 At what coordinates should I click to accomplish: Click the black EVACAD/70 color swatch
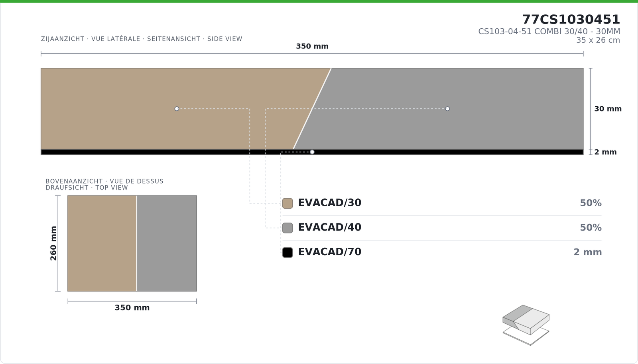[287, 252]
